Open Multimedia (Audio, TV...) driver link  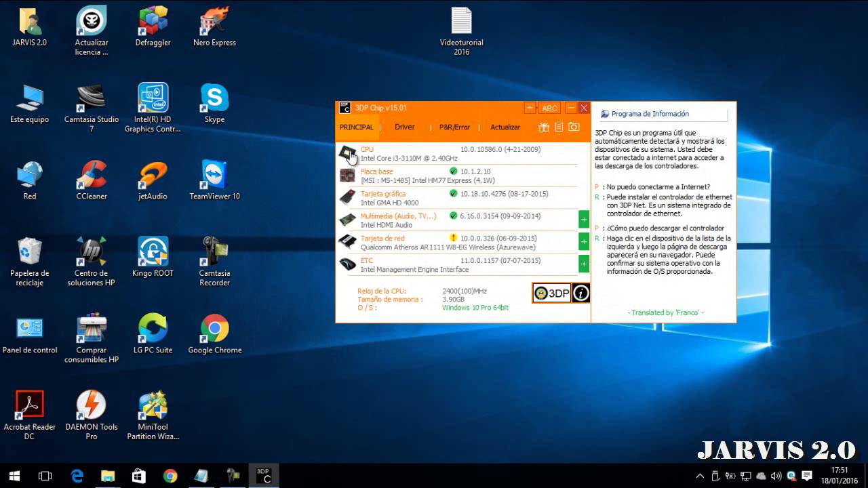click(x=398, y=216)
